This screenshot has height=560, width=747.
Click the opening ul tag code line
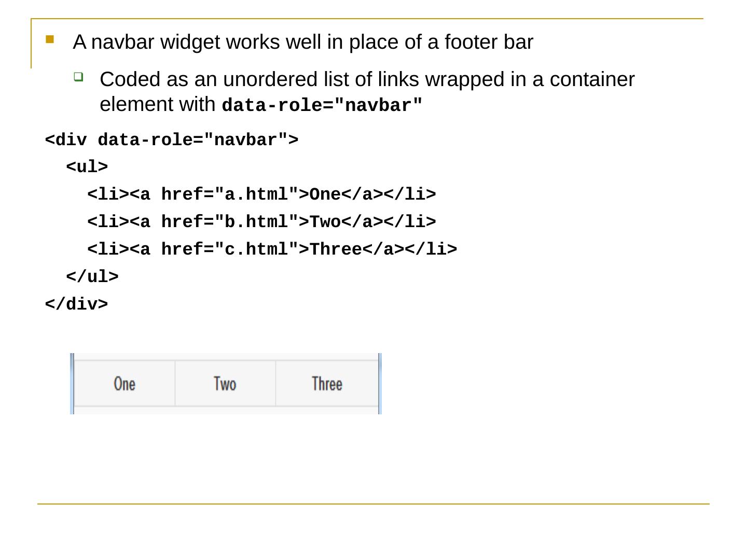tap(87, 167)
